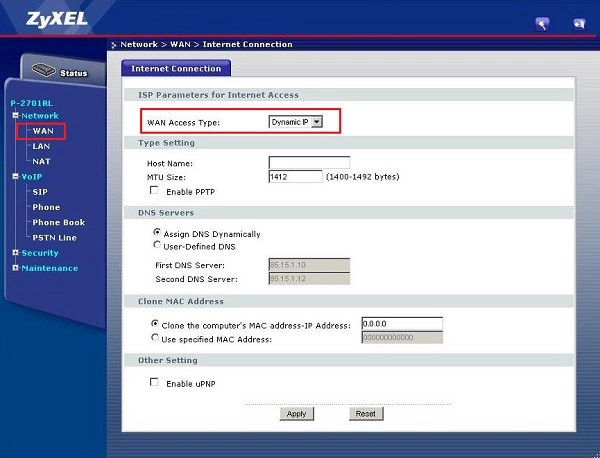The width and height of the screenshot is (600, 458).
Task: Open the Status page via router icon
Action: (x=43, y=70)
